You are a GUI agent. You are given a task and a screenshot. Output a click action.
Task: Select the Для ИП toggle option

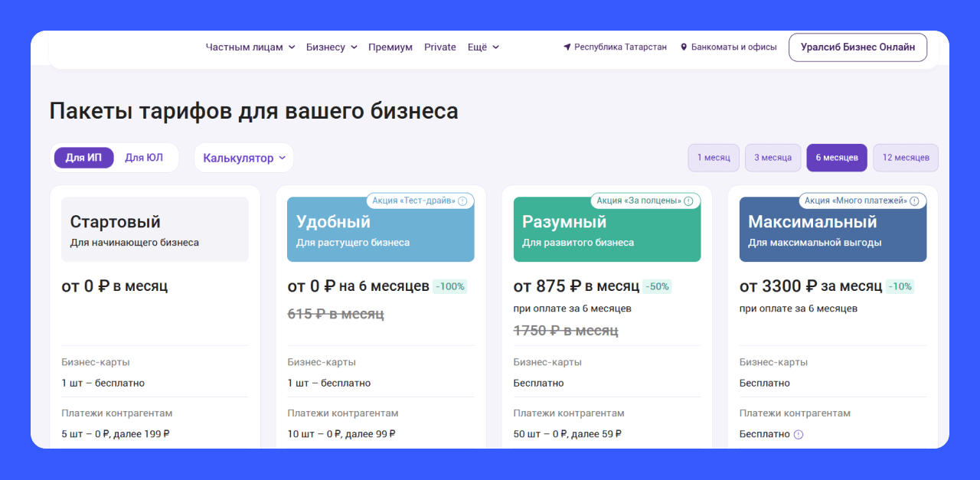pyautogui.click(x=83, y=158)
